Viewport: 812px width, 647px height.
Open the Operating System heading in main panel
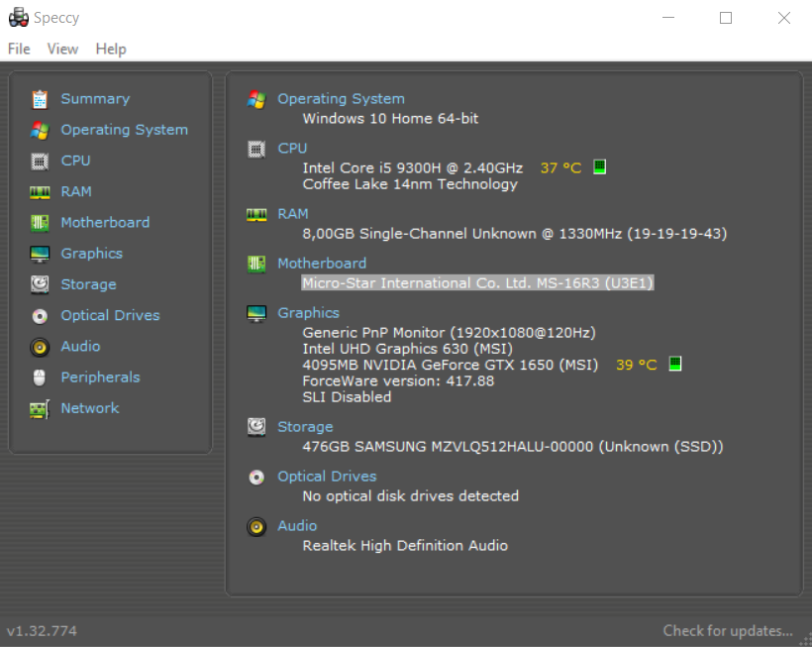tap(341, 99)
